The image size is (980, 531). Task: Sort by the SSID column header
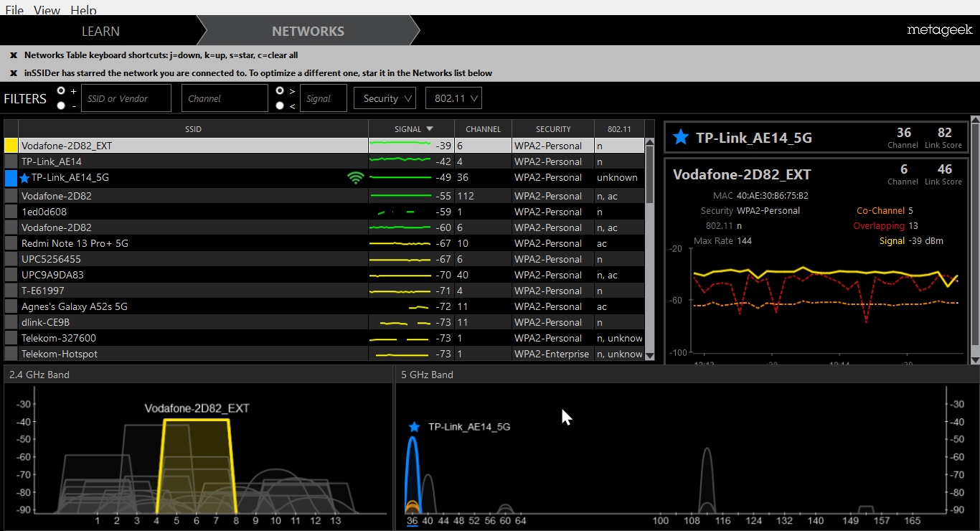coord(193,129)
